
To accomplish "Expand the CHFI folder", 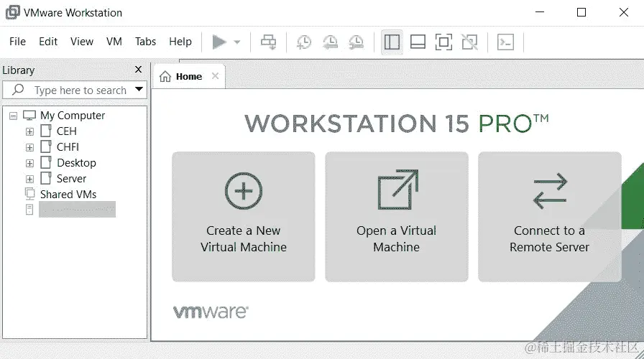I will [x=29, y=147].
